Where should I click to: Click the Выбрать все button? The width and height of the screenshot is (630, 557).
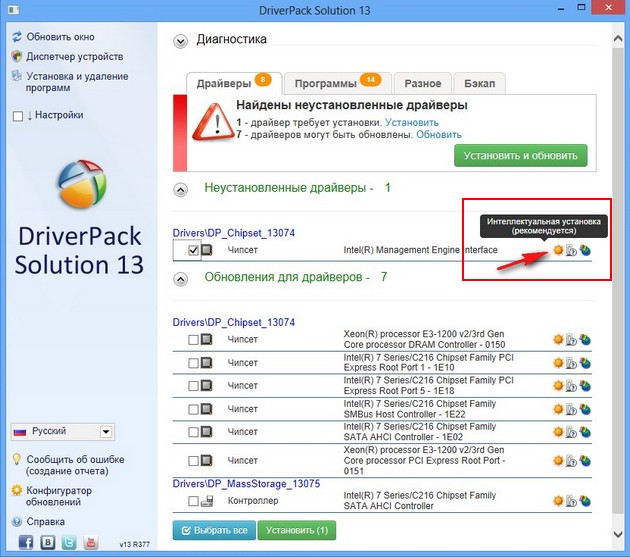[214, 530]
